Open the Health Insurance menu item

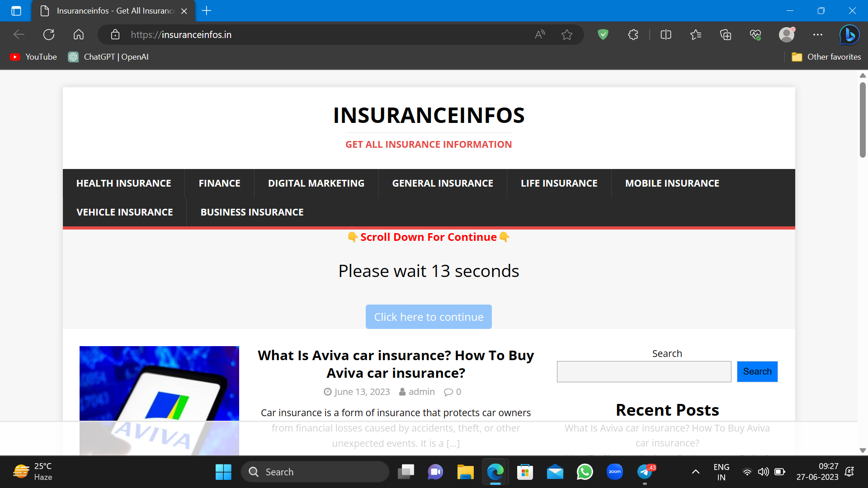click(123, 183)
